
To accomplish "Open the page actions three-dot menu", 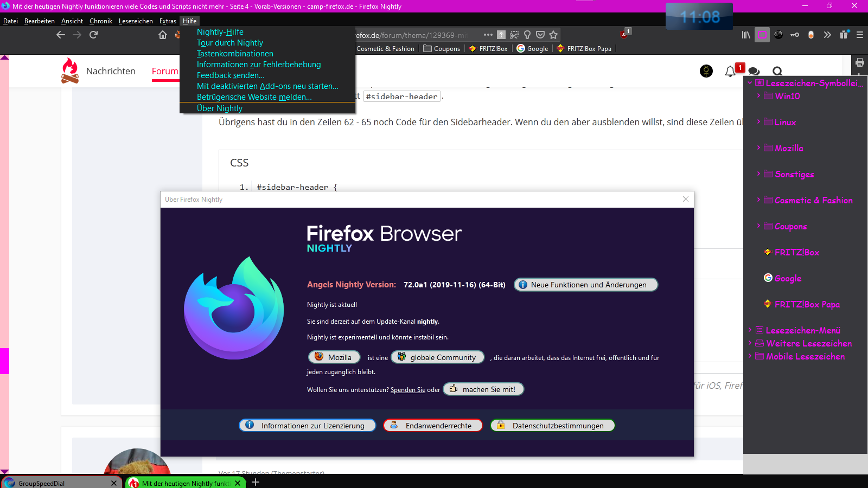I will [488, 35].
